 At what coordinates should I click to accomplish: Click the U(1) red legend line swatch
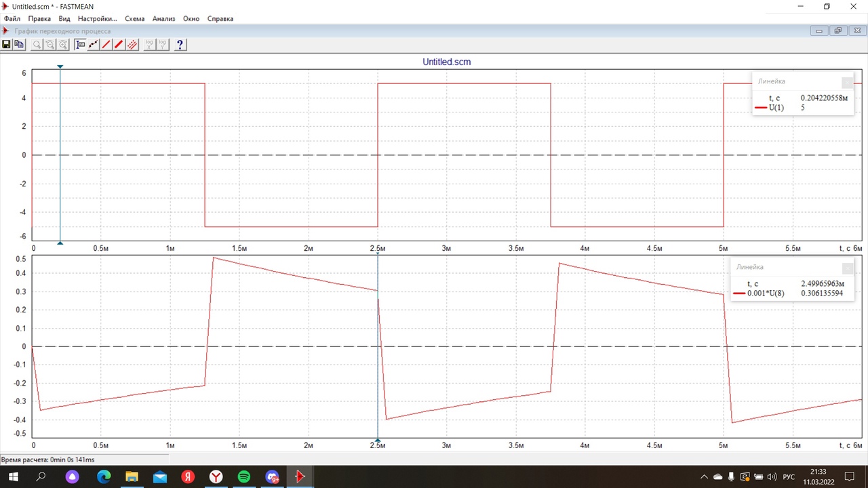tap(761, 108)
